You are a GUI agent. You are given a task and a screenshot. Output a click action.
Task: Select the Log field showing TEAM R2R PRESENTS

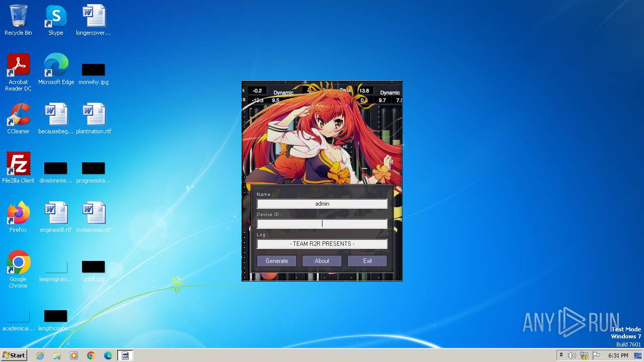[322, 244]
